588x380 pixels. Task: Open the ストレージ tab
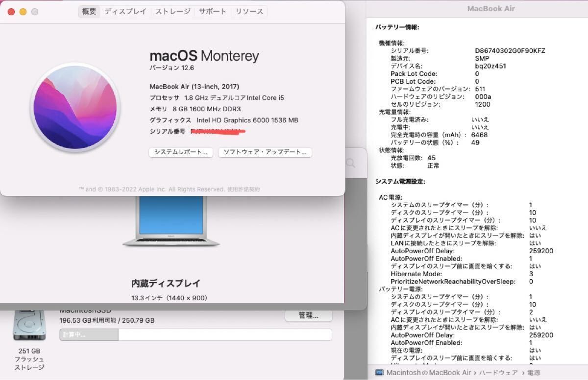pos(173,11)
